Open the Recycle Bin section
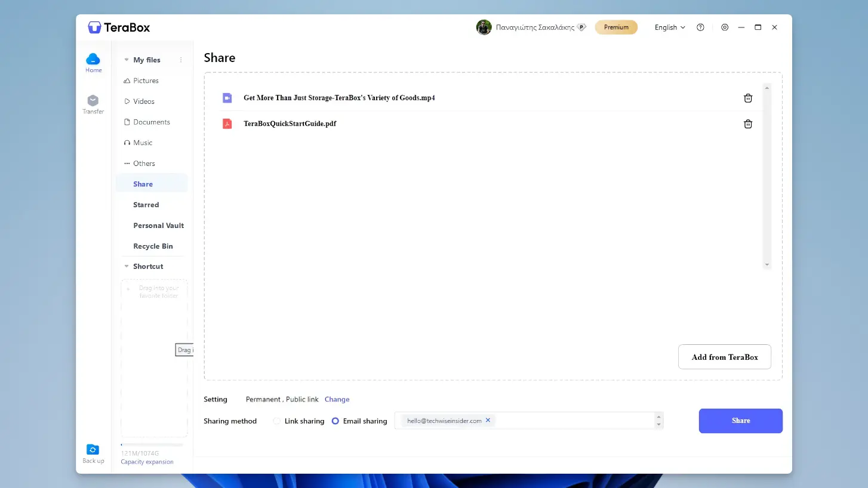The image size is (868, 488). point(153,246)
